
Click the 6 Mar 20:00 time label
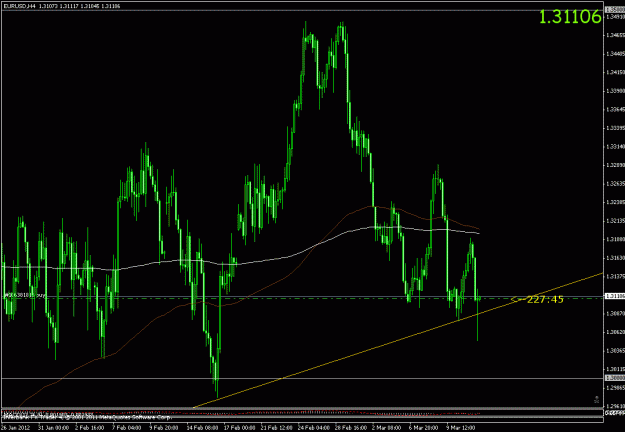coord(424,428)
